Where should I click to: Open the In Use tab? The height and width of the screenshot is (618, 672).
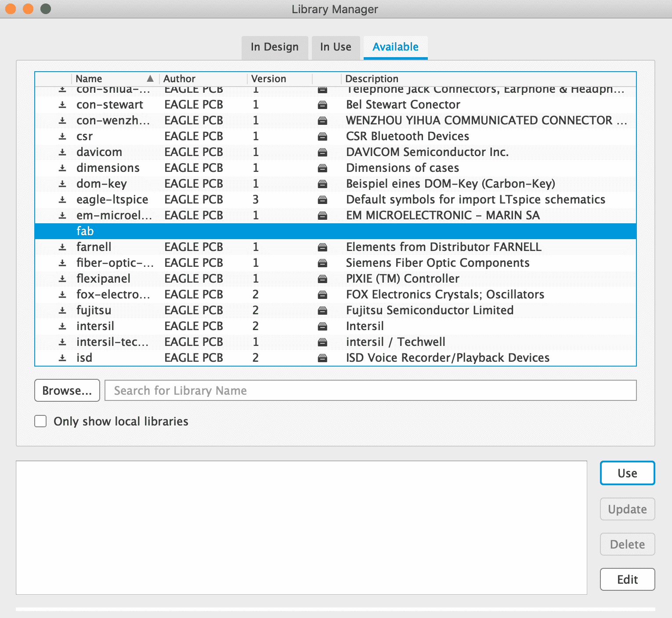point(336,47)
